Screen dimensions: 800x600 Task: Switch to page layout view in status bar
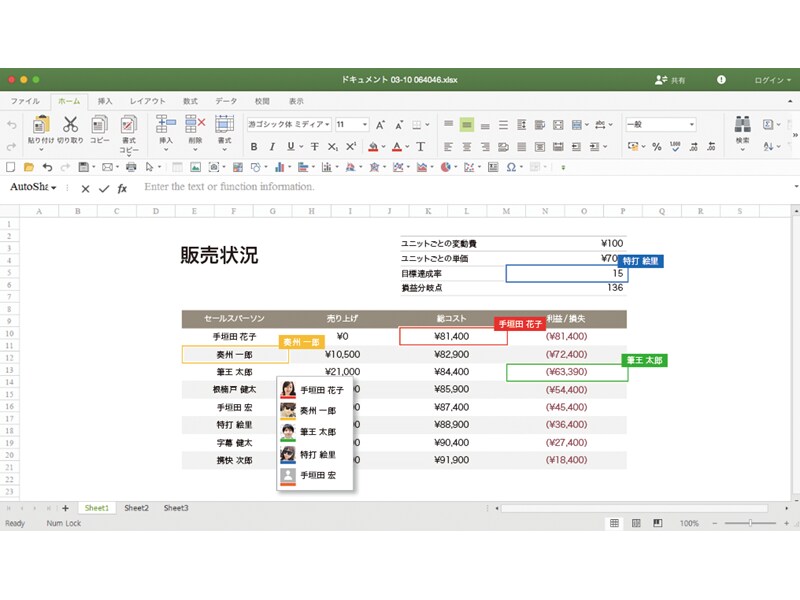click(636, 523)
